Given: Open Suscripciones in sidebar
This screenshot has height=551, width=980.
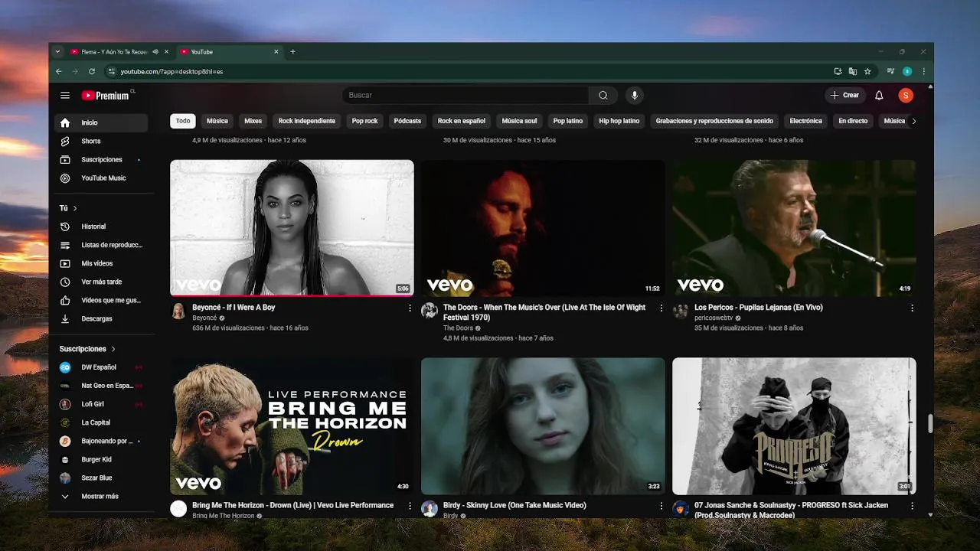Looking at the screenshot, I should (101, 159).
